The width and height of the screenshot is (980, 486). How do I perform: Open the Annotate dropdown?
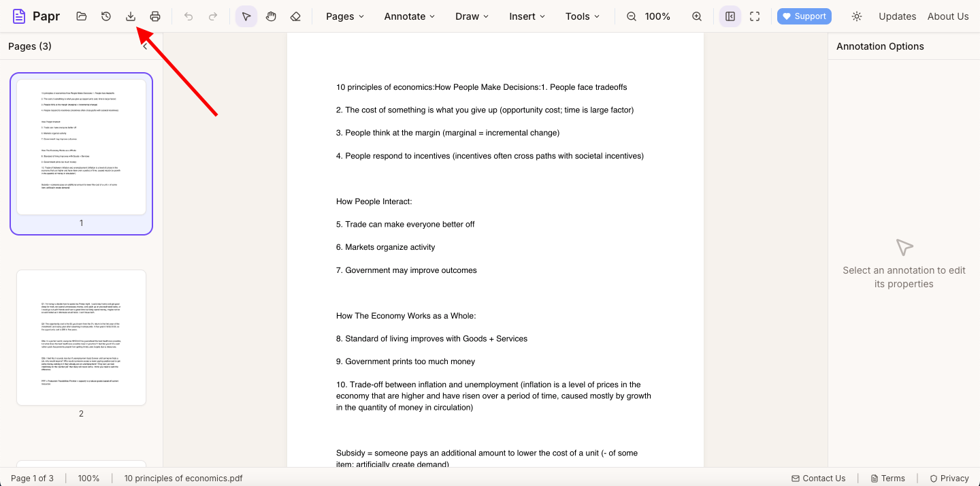tap(410, 16)
